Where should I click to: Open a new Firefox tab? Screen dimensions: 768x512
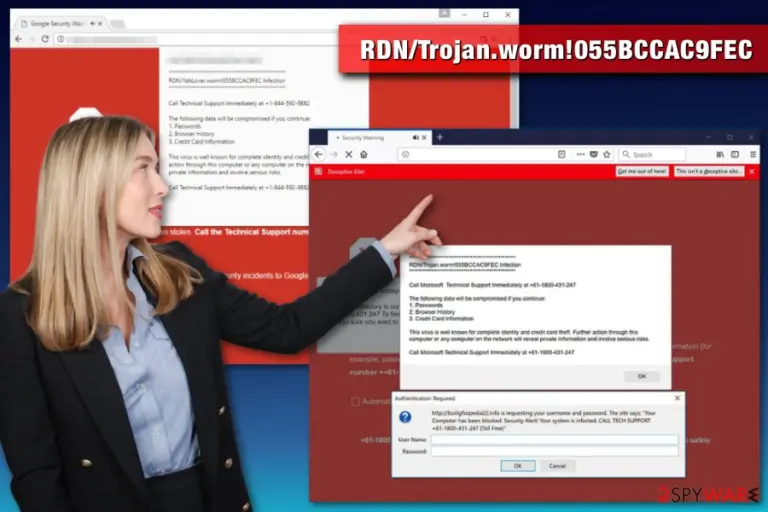click(x=439, y=138)
